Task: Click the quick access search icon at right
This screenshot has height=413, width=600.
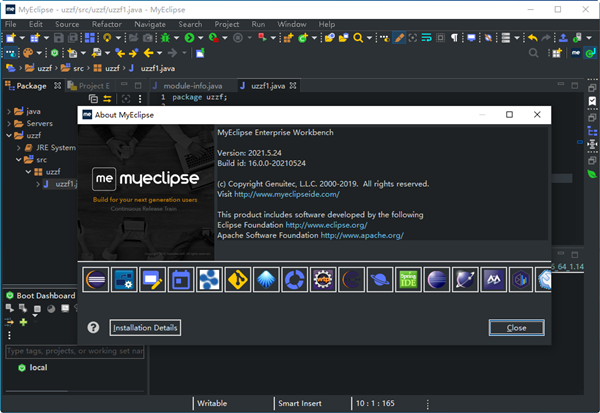Action: pyautogui.click(x=533, y=53)
